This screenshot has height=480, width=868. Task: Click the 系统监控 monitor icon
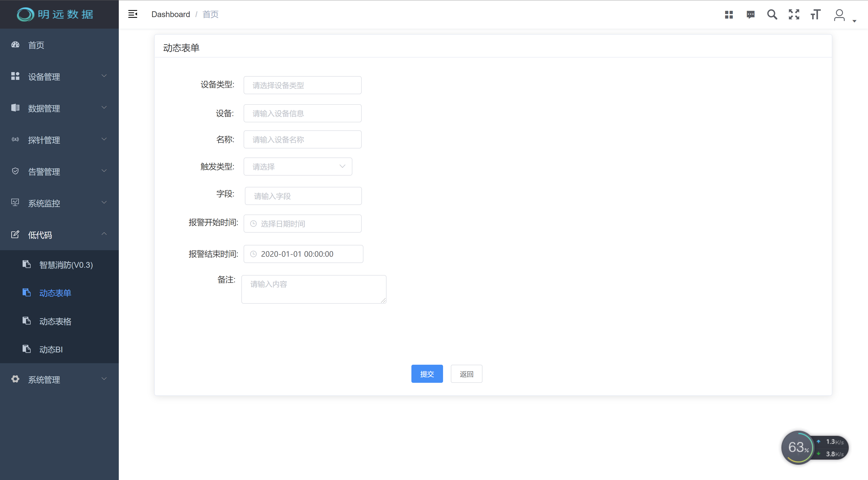pyautogui.click(x=15, y=203)
